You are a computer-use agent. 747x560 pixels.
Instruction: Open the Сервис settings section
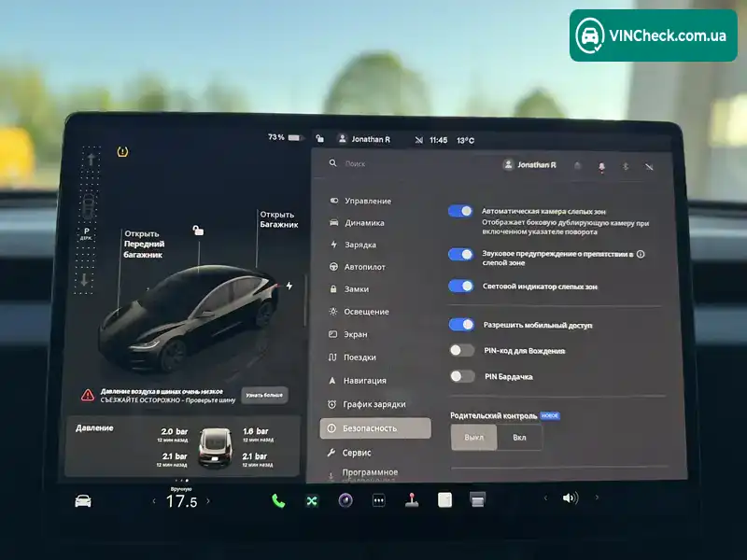pos(348,453)
